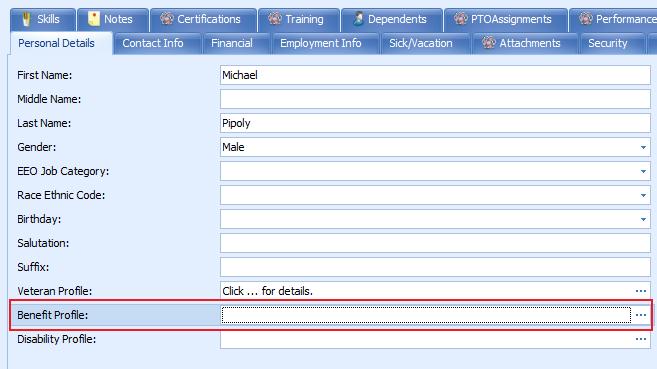Select the Personal Details tab

[x=61, y=43]
